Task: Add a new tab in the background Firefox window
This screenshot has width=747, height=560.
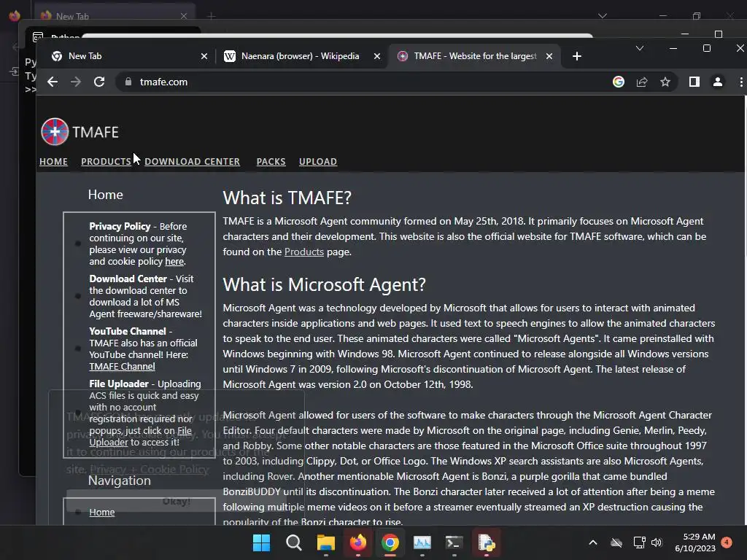Action: (x=212, y=16)
